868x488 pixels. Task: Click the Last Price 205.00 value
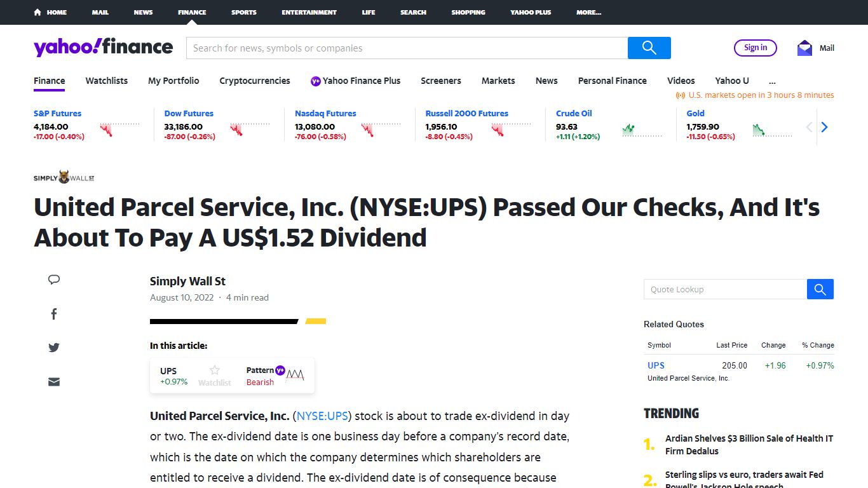[735, 365]
